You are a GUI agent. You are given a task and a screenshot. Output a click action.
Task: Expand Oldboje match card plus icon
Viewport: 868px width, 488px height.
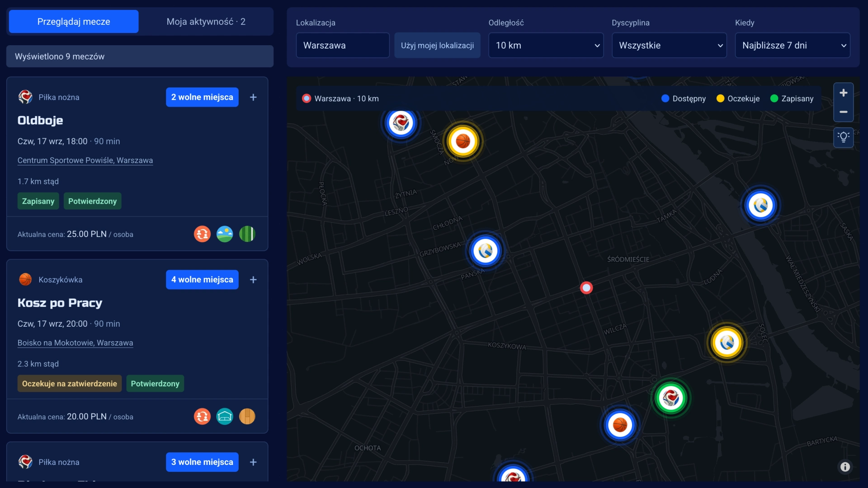tap(253, 97)
